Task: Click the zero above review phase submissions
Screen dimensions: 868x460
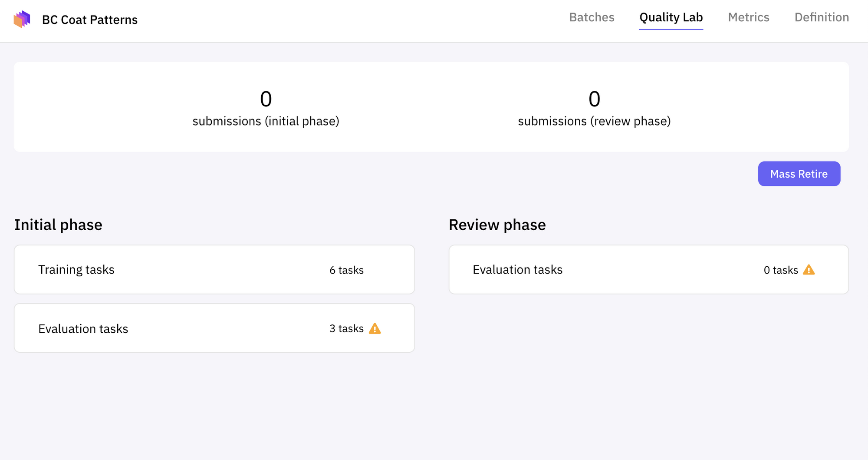Action: coord(594,99)
